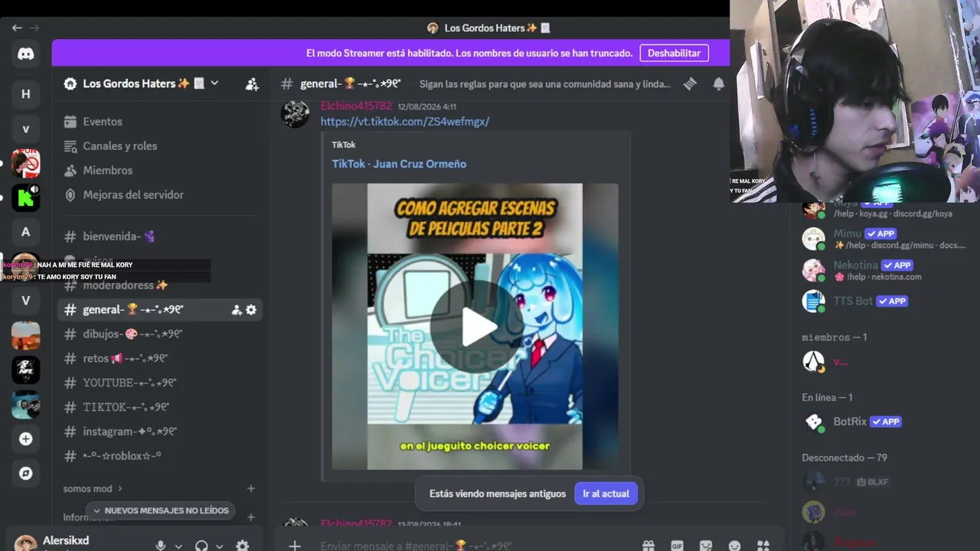Create invite for the general channel
Viewport: 980px width, 551px height.
[237, 310]
